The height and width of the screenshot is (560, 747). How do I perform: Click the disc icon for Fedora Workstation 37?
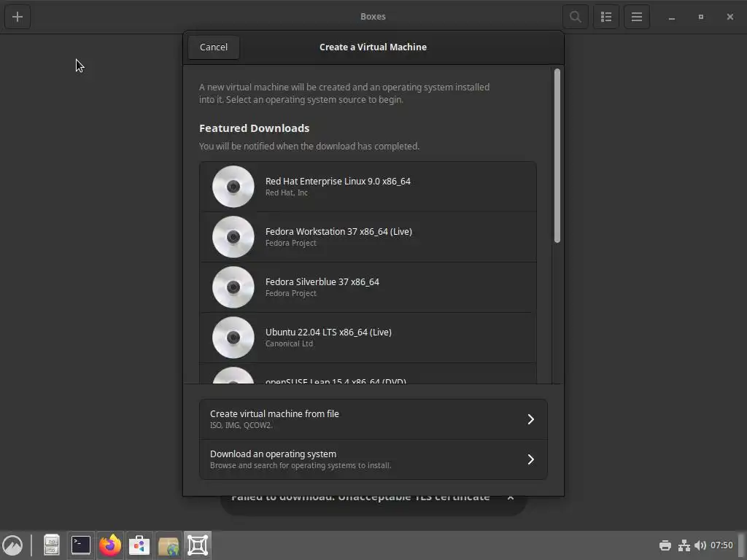pos(233,237)
